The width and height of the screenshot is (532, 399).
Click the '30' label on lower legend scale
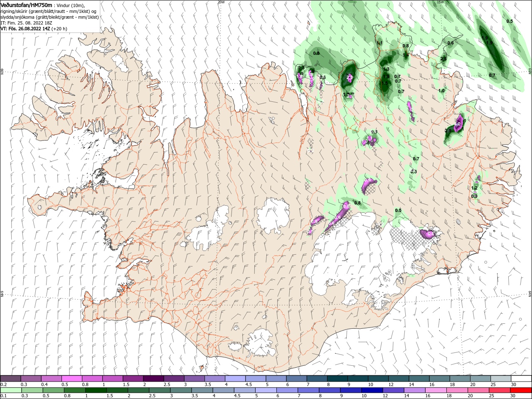click(514, 396)
